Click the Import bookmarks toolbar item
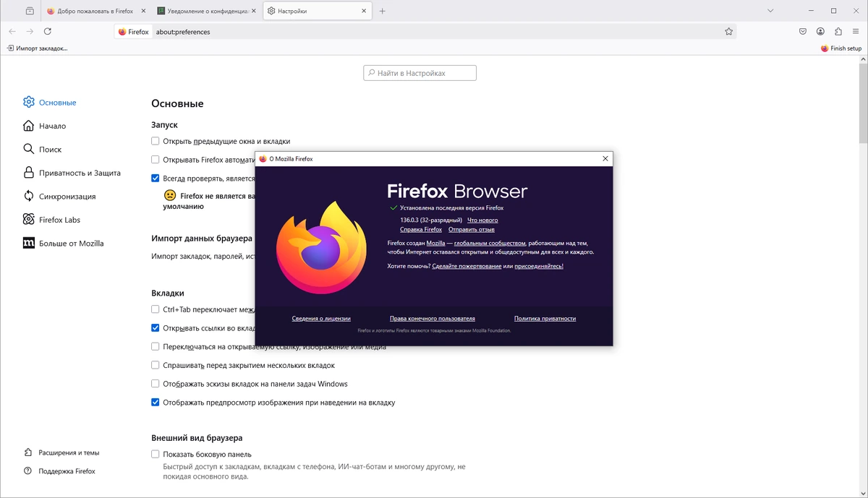 point(37,48)
